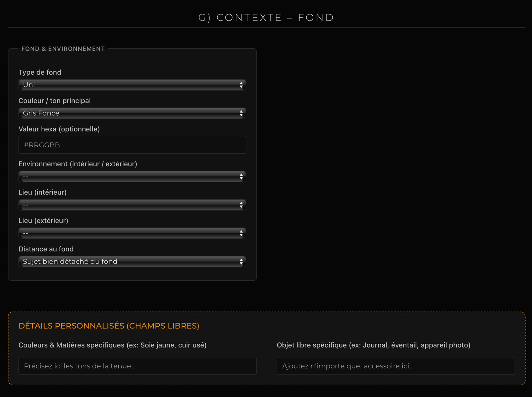Focus the Couleurs & Matières spécifiques input

point(137,366)
